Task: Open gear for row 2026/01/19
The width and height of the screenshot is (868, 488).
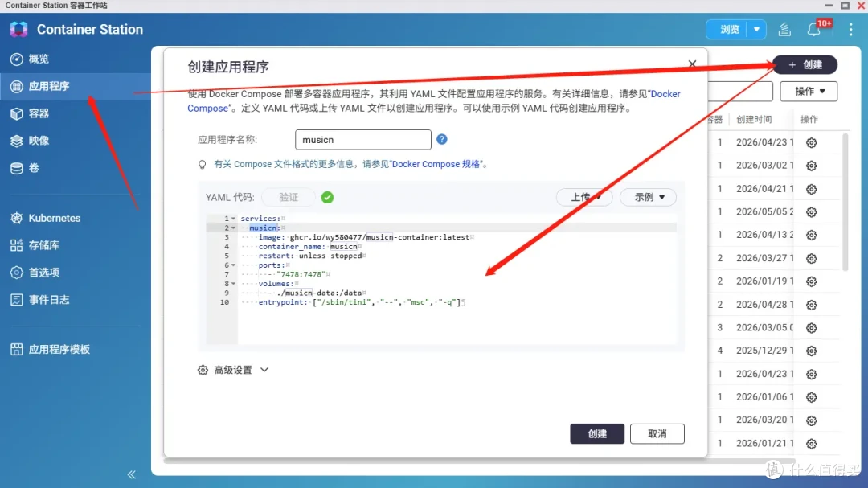Action: point(811,282)
